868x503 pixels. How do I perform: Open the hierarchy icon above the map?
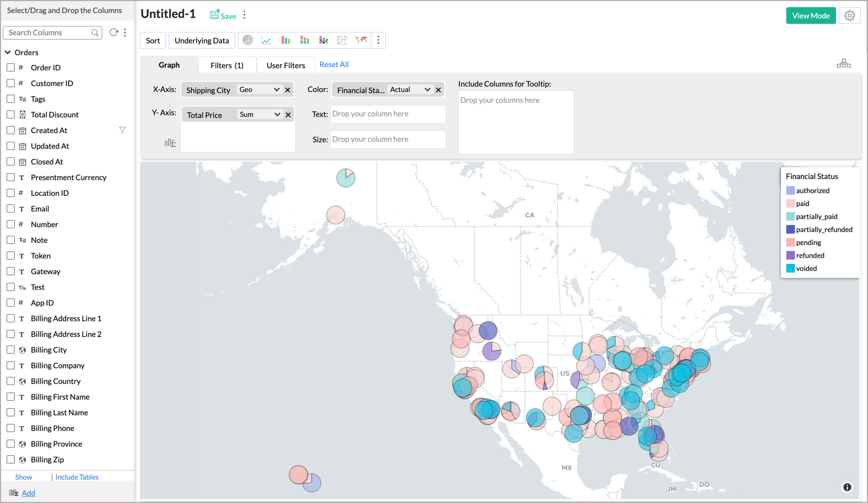point(843,64)
